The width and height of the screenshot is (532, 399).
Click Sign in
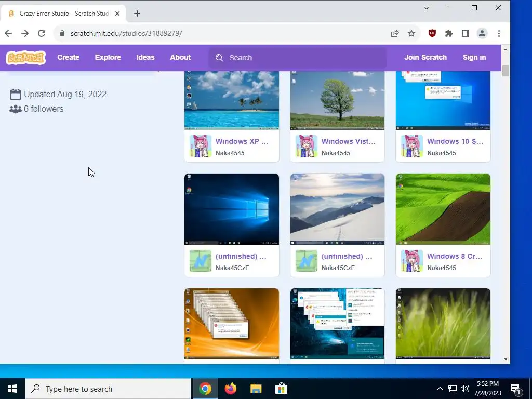pos(474,57)
